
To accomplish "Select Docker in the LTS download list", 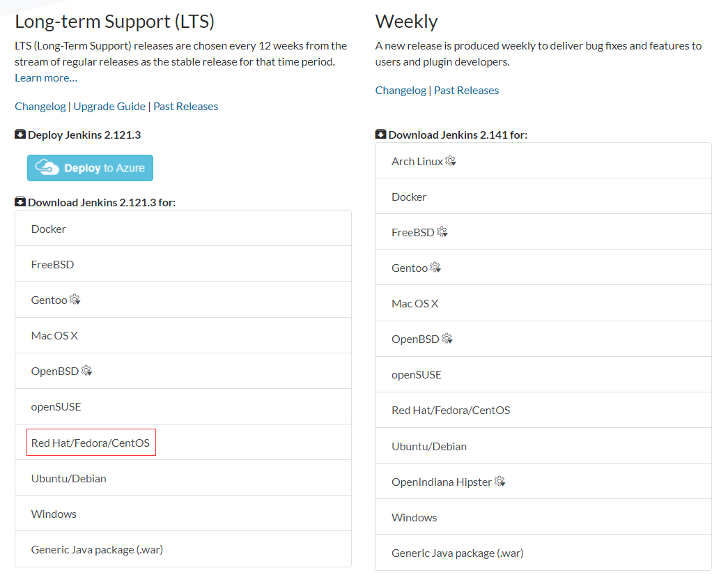I will coord(183,229).
